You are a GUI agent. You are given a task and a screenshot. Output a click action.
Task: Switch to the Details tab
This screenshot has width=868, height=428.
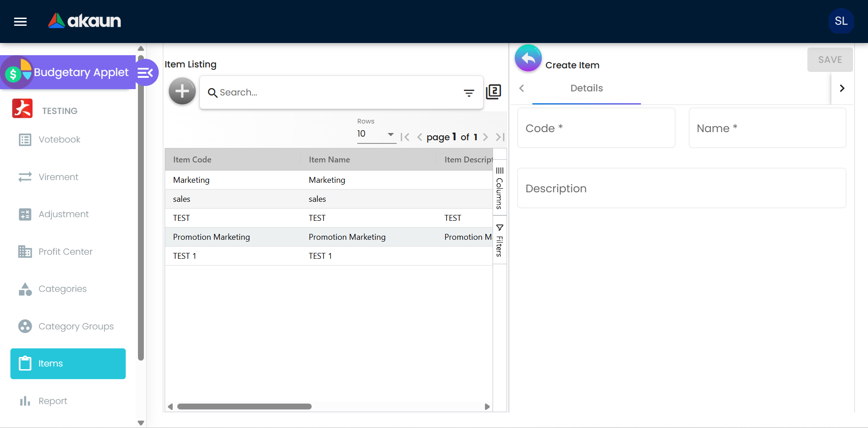pos(586,88)
